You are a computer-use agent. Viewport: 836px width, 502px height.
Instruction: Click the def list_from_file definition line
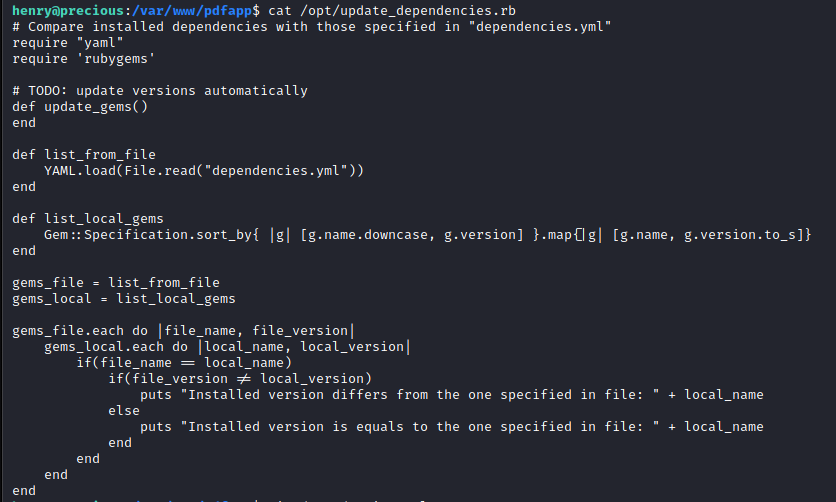(84, 155)
